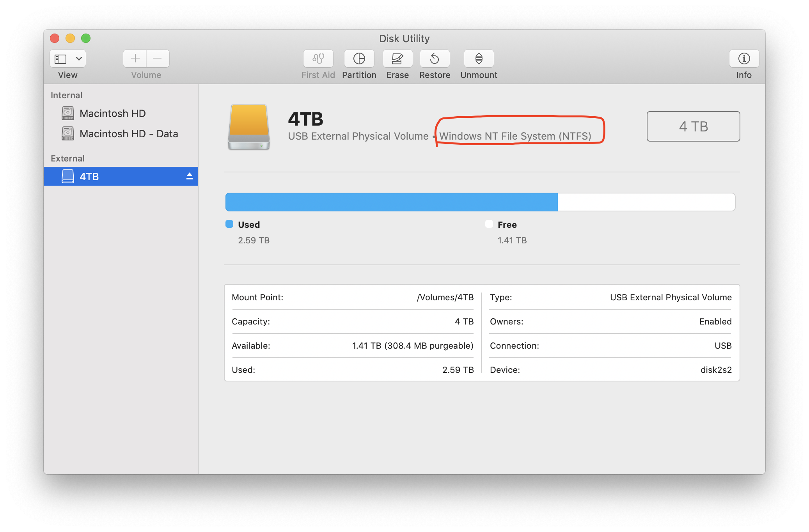The image size is (809, 532).
Task: Click the 4 TB capacity box
Action: [693, 126]
